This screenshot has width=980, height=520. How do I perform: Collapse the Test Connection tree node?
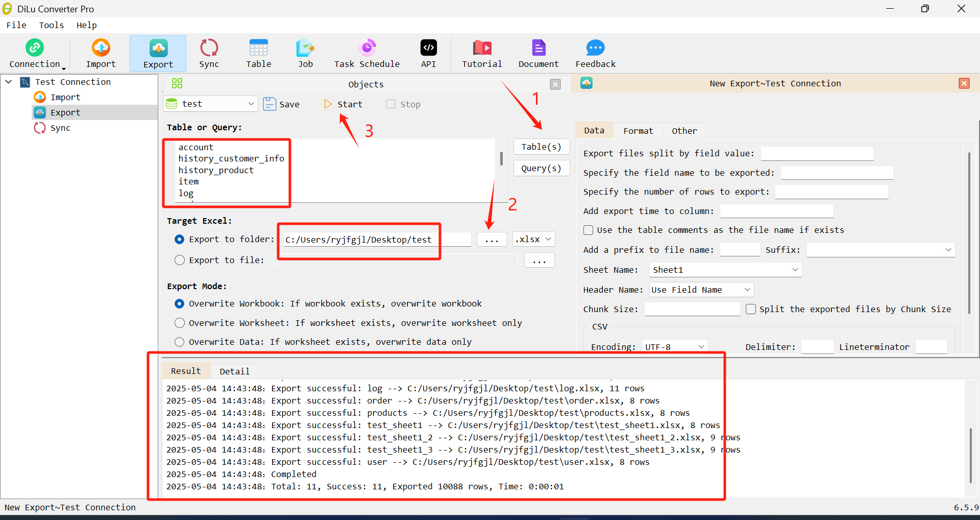click(x=9, y=82)
